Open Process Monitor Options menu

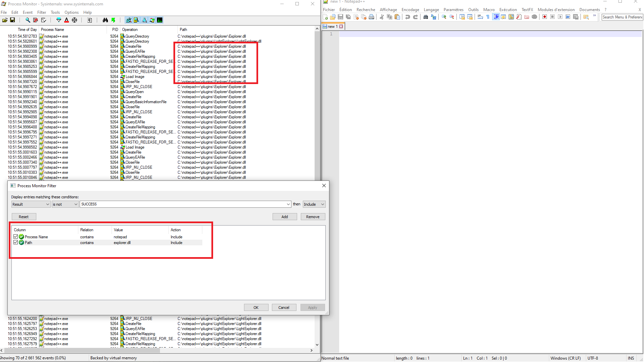[x=72, y=12]
